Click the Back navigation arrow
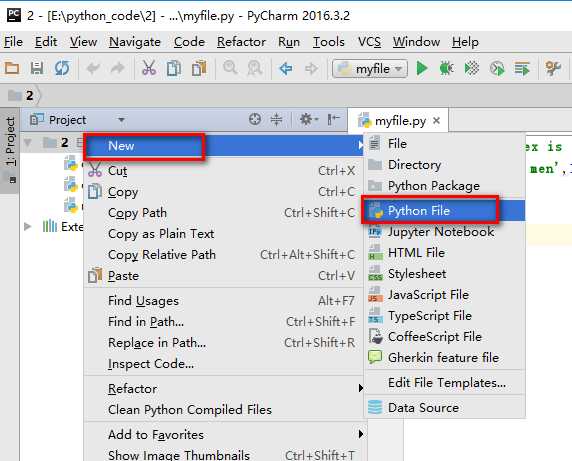This screenshot has height=461, width=572. [286, 69]
